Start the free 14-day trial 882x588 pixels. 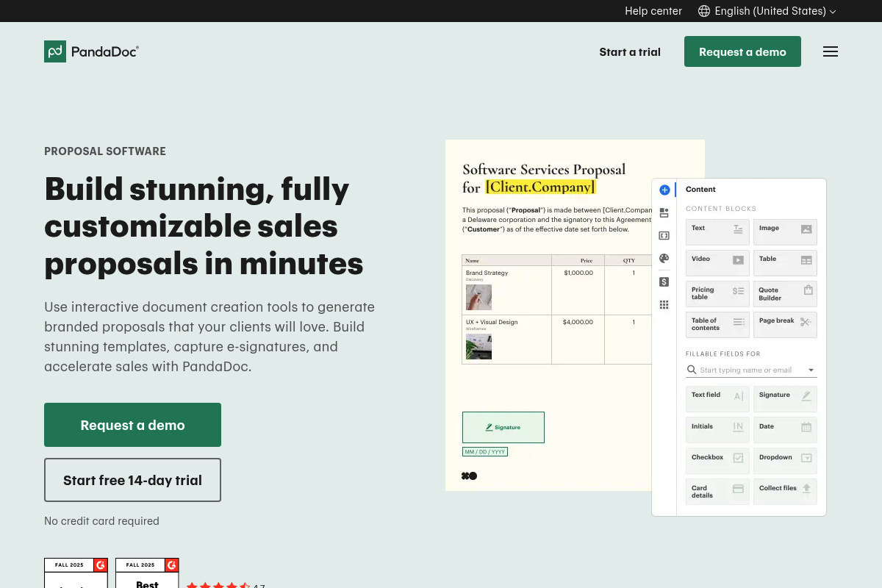[x=132, y=479]
